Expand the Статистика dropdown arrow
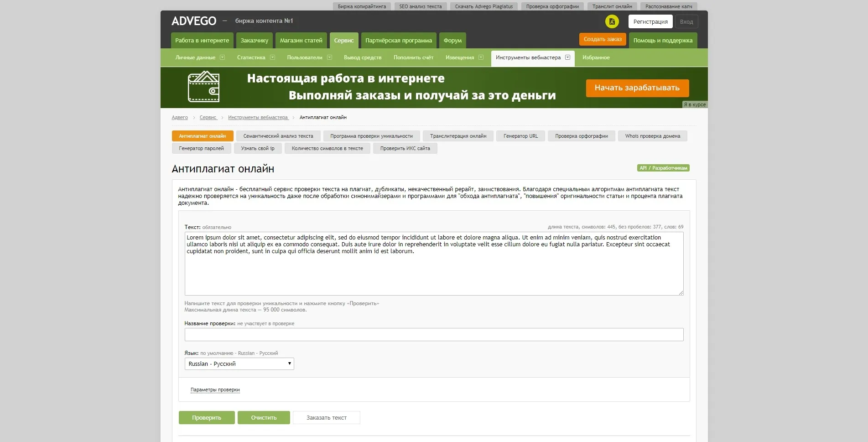This screenshot has width=868, height=442. coord(272,57)
